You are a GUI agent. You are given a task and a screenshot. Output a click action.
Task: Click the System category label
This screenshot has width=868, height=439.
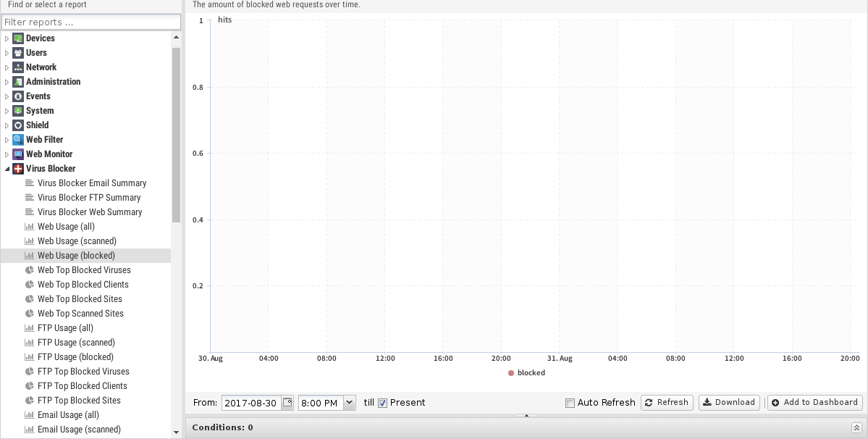pos(40,111)
